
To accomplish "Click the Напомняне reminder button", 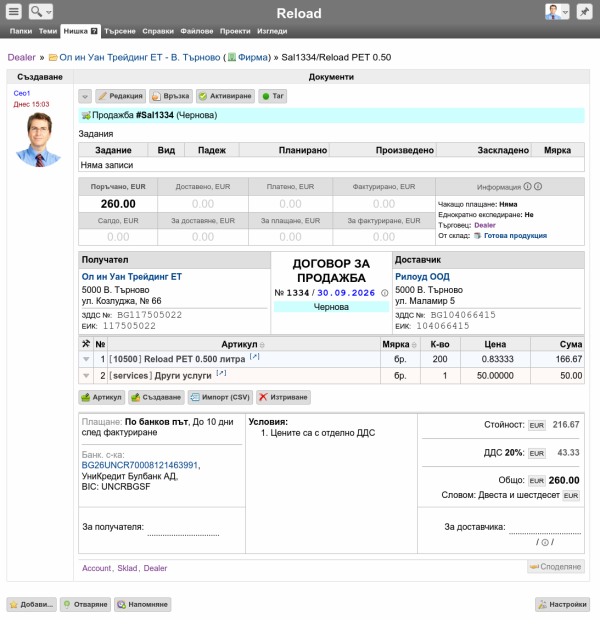I will click(x=143, y=605).
